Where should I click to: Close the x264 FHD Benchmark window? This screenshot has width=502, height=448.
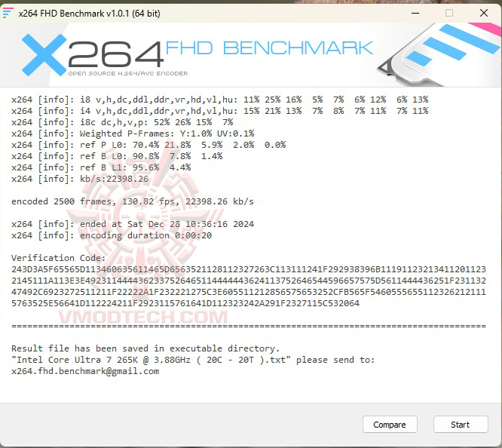coord(484,13)
